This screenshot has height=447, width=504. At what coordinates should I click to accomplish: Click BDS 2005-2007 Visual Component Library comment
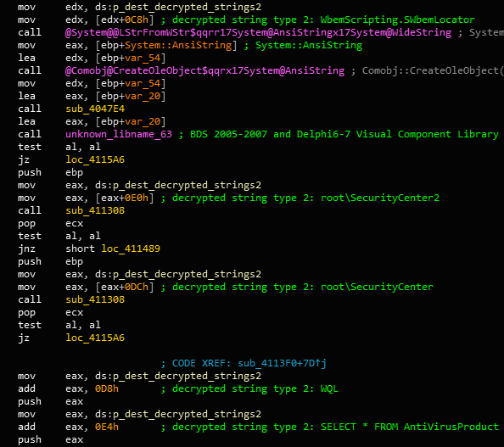pos(344,134)
